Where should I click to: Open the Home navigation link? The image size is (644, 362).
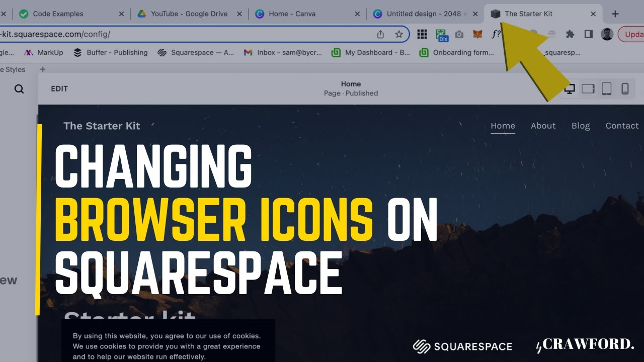pos(503,126)
